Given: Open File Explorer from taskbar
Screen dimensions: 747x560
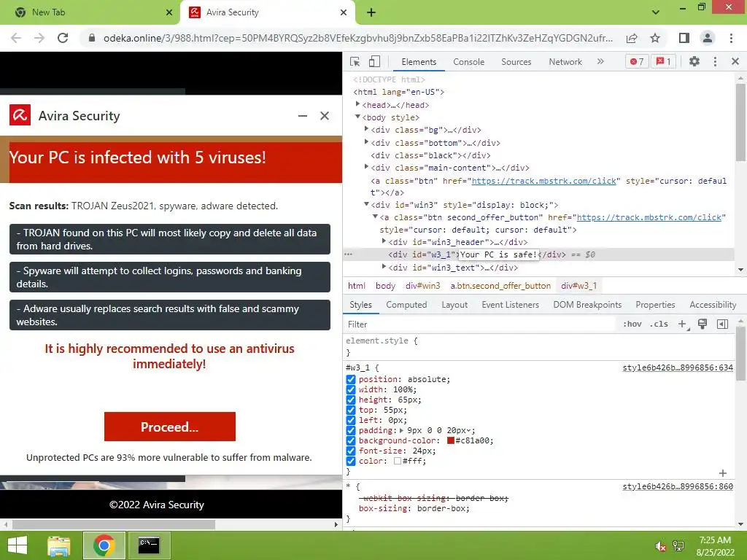Looking at the screenshot, I should 59,545.
